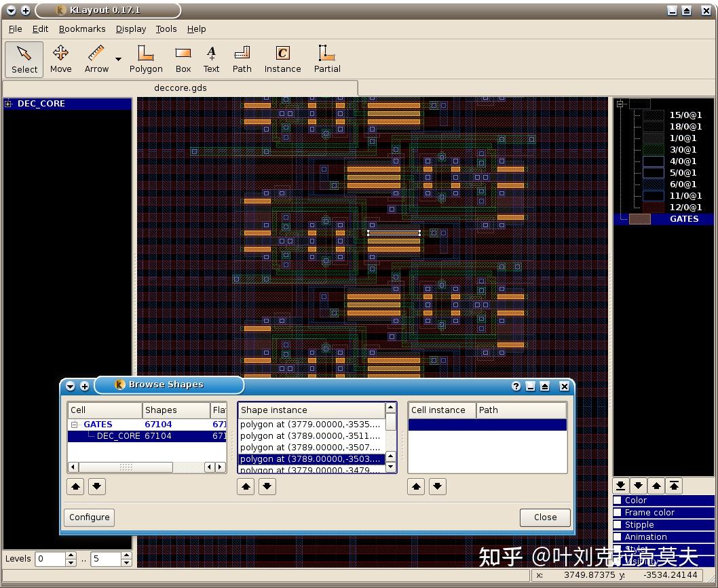Expand the DEC_CORE cell in the tree
Screen dimensions: 718x588
coord(7,103)
